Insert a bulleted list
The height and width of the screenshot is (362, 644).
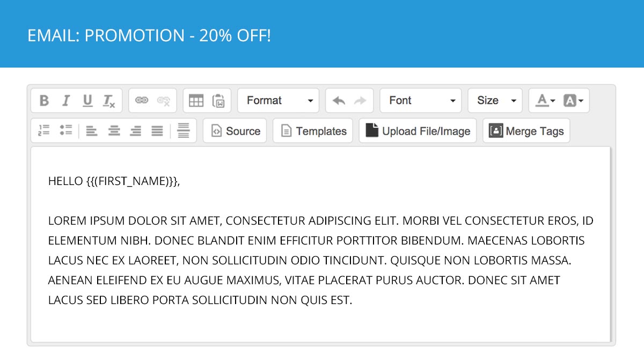click(66, 130)
